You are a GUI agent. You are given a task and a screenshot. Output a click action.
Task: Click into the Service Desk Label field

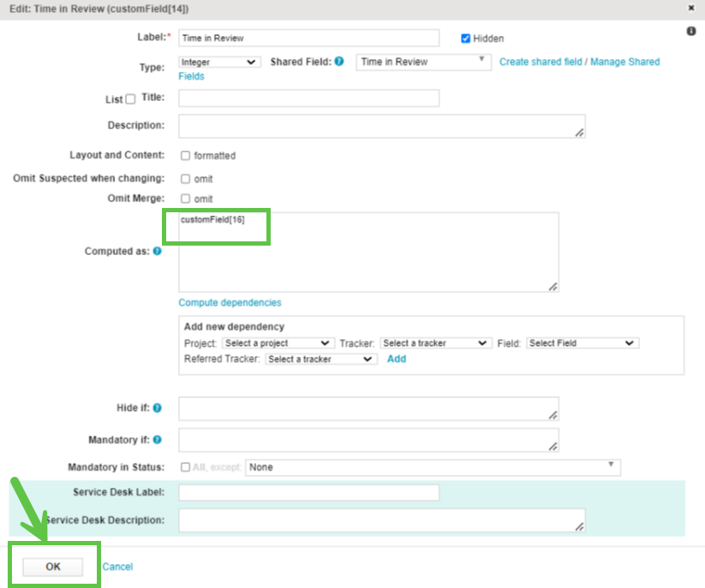click(308, 492)
